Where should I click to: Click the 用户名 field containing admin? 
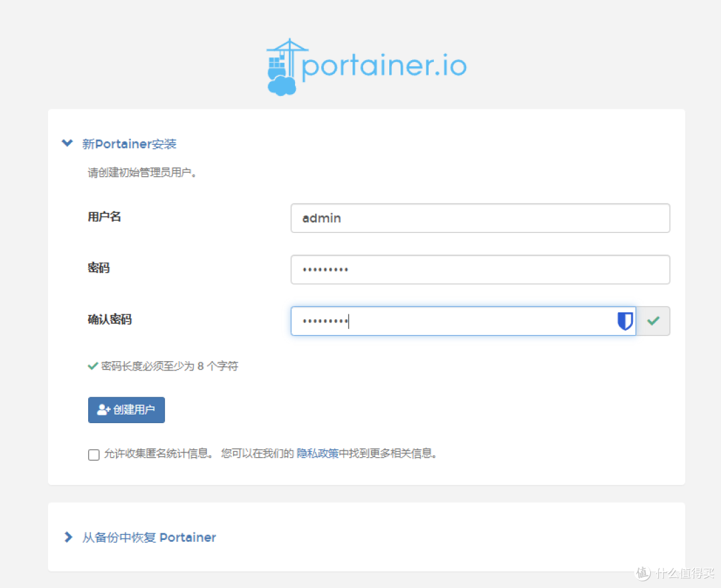pyautogui.click(x=480, y=218)
